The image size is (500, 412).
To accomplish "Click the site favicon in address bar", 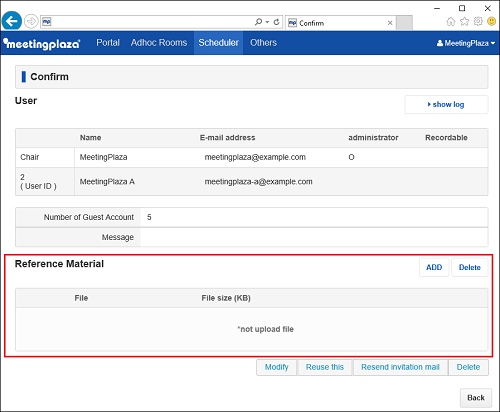I will tap(47, 22).
